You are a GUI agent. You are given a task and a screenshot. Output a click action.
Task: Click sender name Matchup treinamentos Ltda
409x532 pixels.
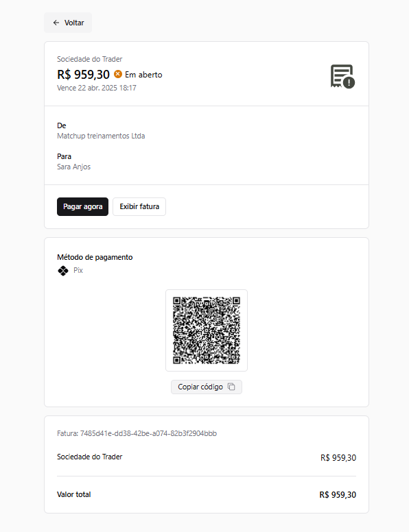coord(101,136)
